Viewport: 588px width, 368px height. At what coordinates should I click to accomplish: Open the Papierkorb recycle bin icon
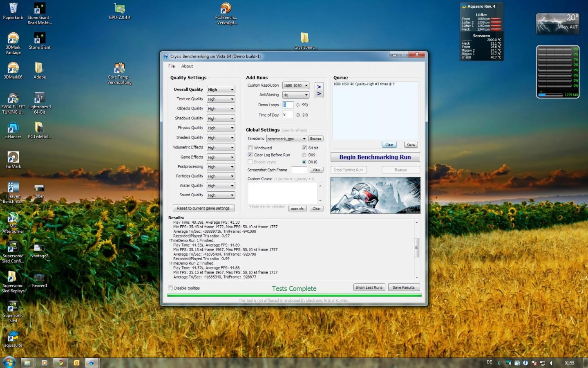pos(13,11)
